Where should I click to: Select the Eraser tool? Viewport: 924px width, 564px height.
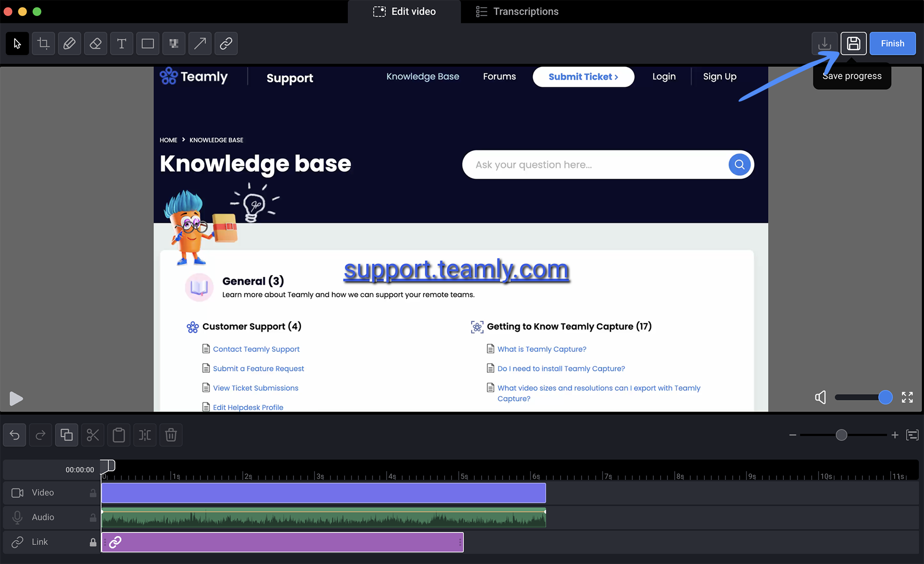tap(96, 44)
